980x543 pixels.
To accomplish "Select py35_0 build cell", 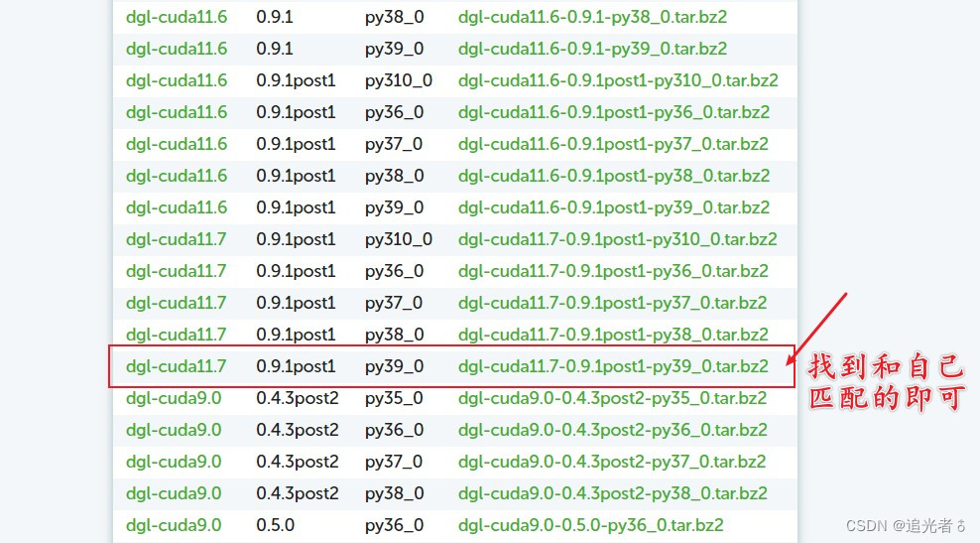I will pos(395,398).
